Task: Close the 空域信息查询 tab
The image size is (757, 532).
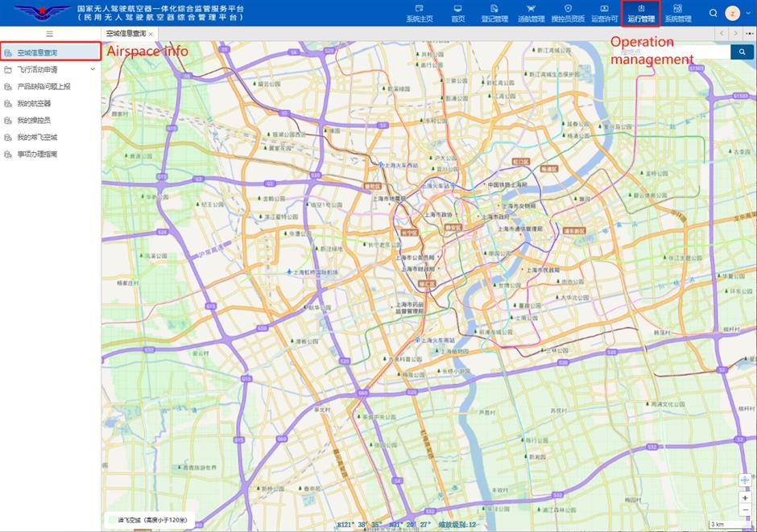Action: coord(151,34)
